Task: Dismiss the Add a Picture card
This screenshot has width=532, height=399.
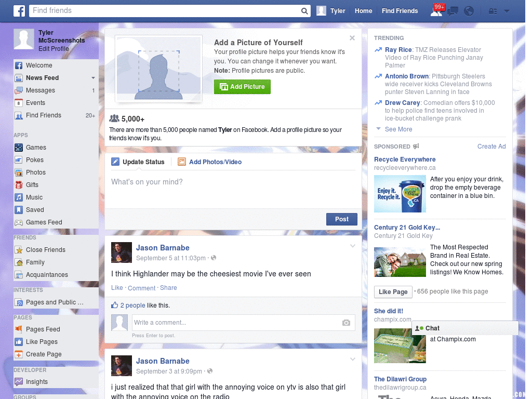Action: coord(352,38)
